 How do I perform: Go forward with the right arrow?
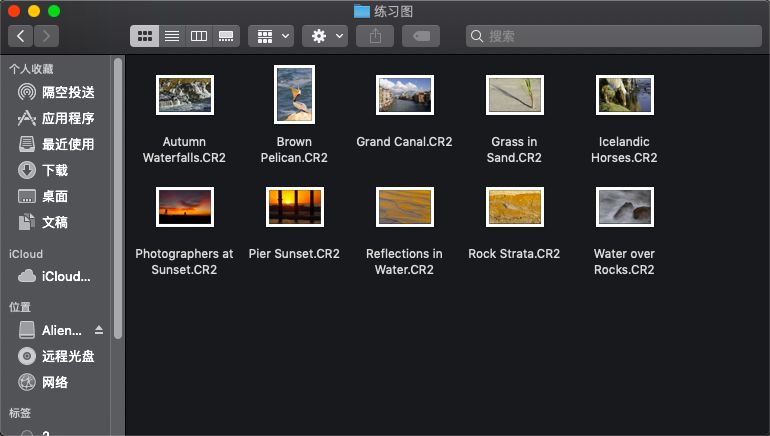pyautogui.click(x=46, y=36)
